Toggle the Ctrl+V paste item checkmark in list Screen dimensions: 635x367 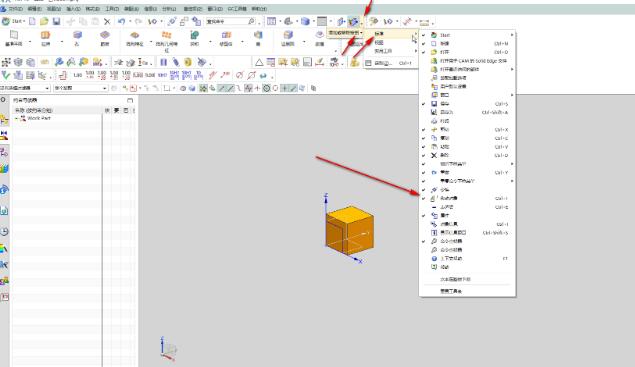point(424,147)
